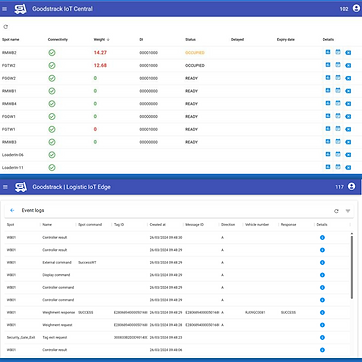This screenshot has width=362, height=362.
Task: Open the calendar icon for LoaderIn 06
Action: (338, 154)
